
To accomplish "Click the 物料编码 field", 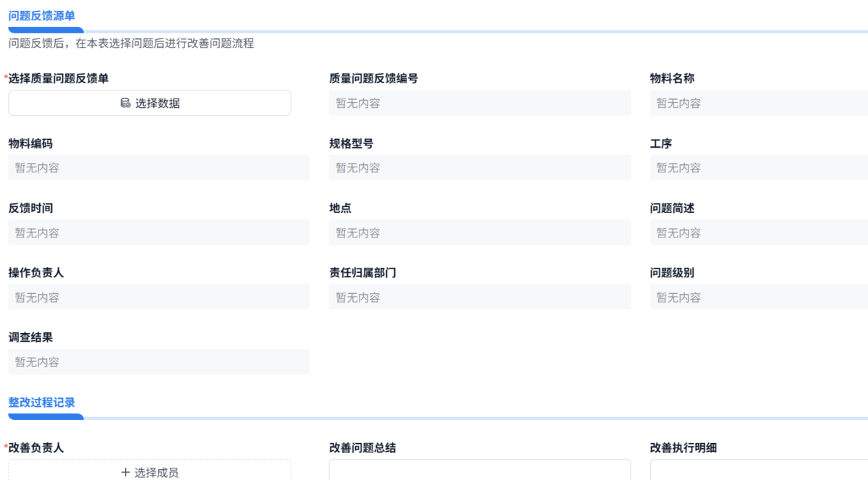I will coord(158,167).
